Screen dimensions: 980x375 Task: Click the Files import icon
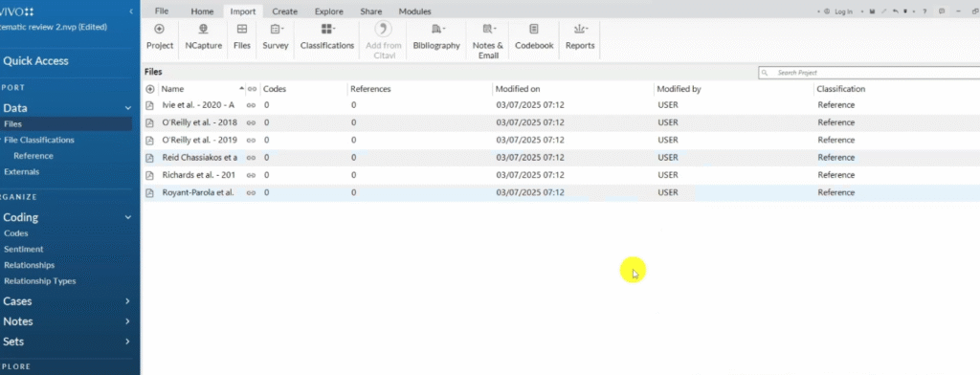click(242, 29)
